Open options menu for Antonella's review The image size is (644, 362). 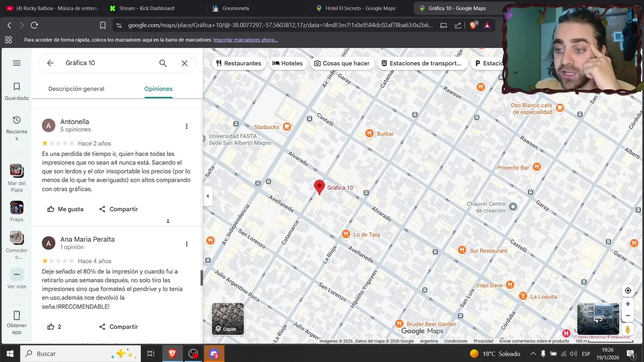coord(187,126)
